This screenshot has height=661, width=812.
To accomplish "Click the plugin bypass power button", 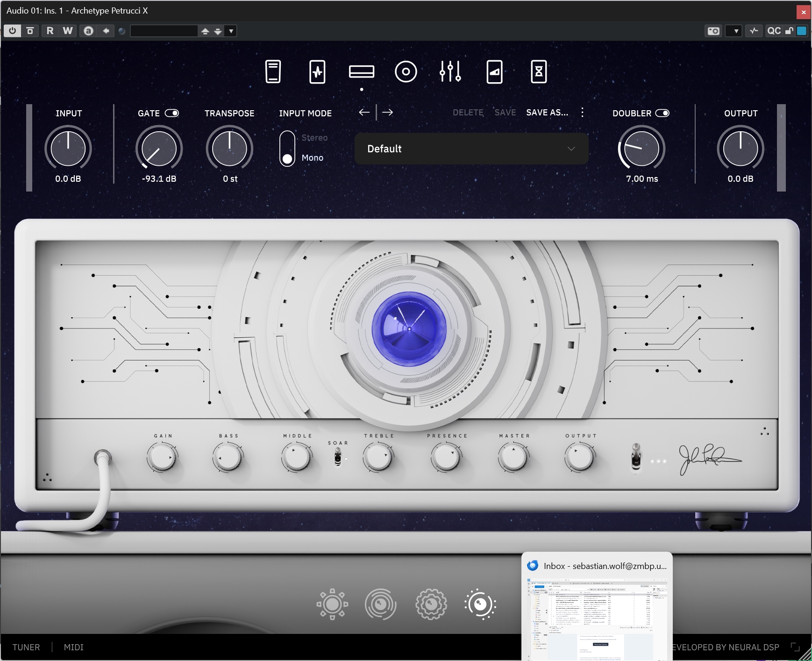I will tap(12, 31).
